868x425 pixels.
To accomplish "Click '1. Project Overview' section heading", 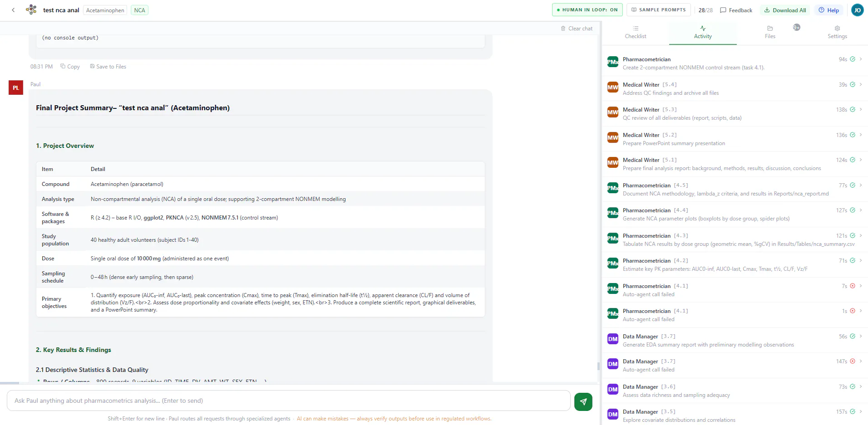I will point(65,146).
